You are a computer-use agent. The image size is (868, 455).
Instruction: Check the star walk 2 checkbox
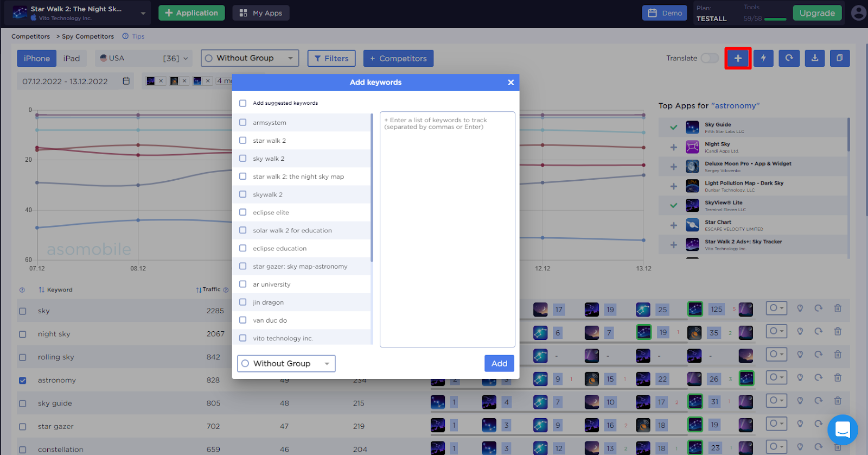point(242,141)
